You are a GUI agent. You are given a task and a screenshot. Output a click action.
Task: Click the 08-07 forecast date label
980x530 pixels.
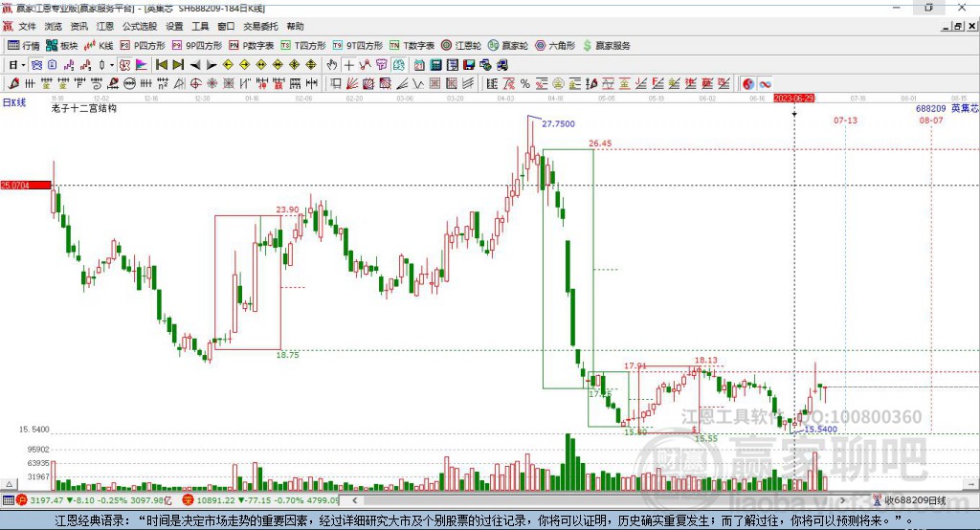click(x=930, y=120)
